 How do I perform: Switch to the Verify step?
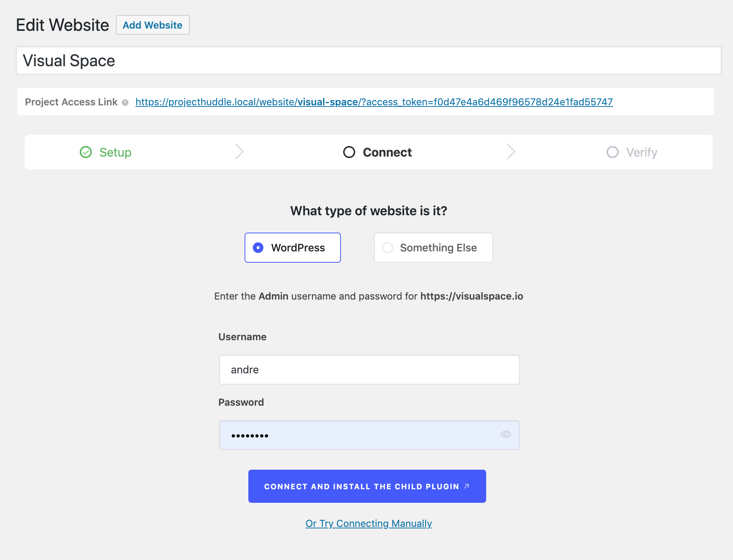coord(642,152)
